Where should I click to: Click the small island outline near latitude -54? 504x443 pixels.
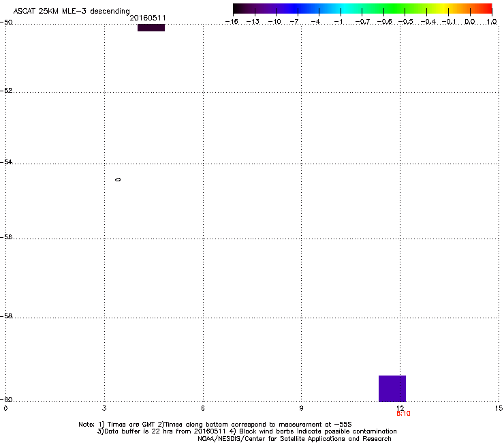click(118, 179)
